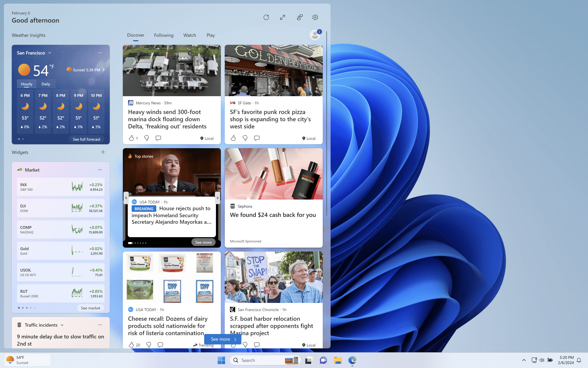The width and height of the screenshot is (588, 368).
Task: Open USOIL US Oil WTI row
Action: click(x=61, y=272)
